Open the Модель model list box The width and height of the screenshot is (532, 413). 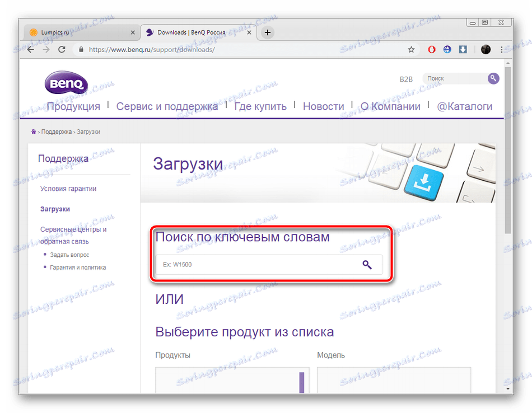pos(394,380)
